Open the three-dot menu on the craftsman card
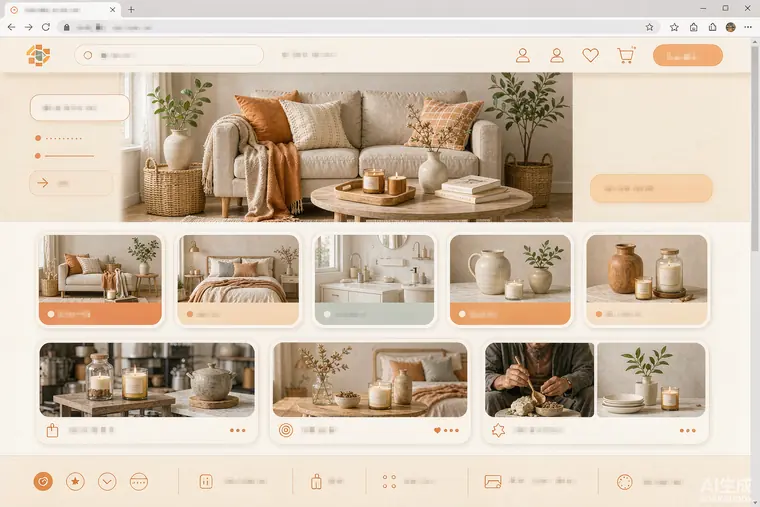Screen dimensions: 760x507 click(687, 430)
